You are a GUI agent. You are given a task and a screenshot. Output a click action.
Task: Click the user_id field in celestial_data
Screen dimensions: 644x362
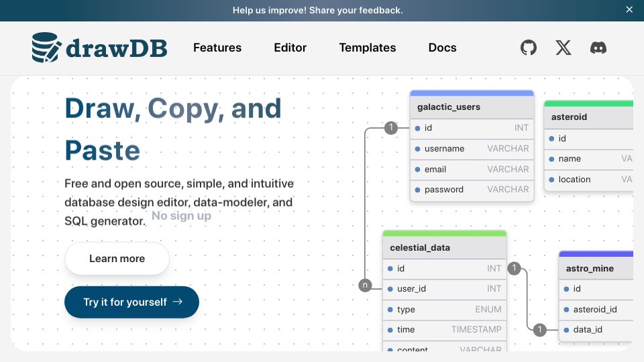[444, 289]
